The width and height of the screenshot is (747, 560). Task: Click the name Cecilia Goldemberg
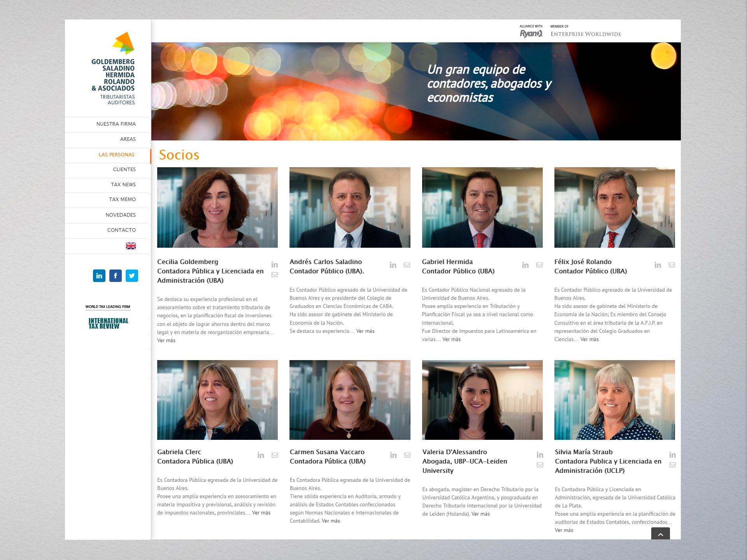coord(188,262)
